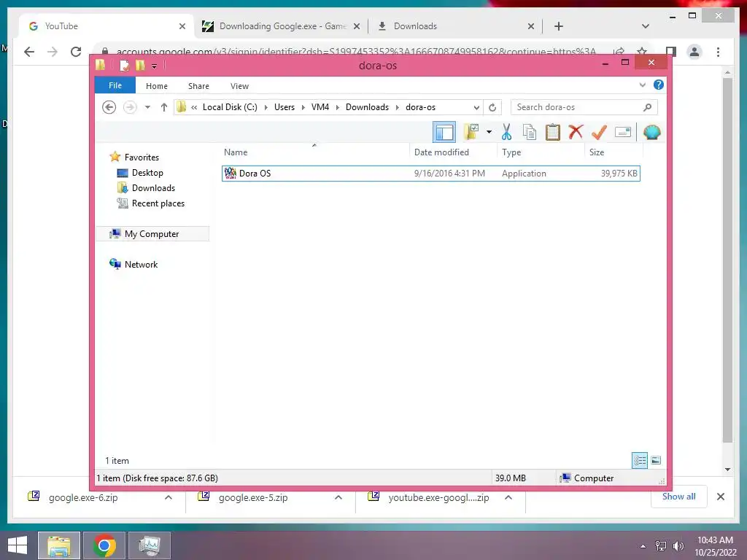Open Chrome from the taskbar
Viewport: 747px width, 560px height.
point(104,545)
